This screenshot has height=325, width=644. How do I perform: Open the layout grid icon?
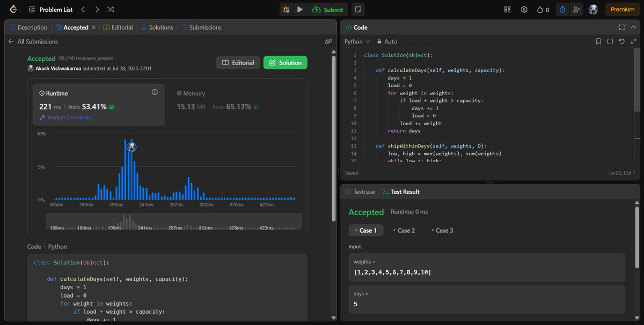coord(508,10)
